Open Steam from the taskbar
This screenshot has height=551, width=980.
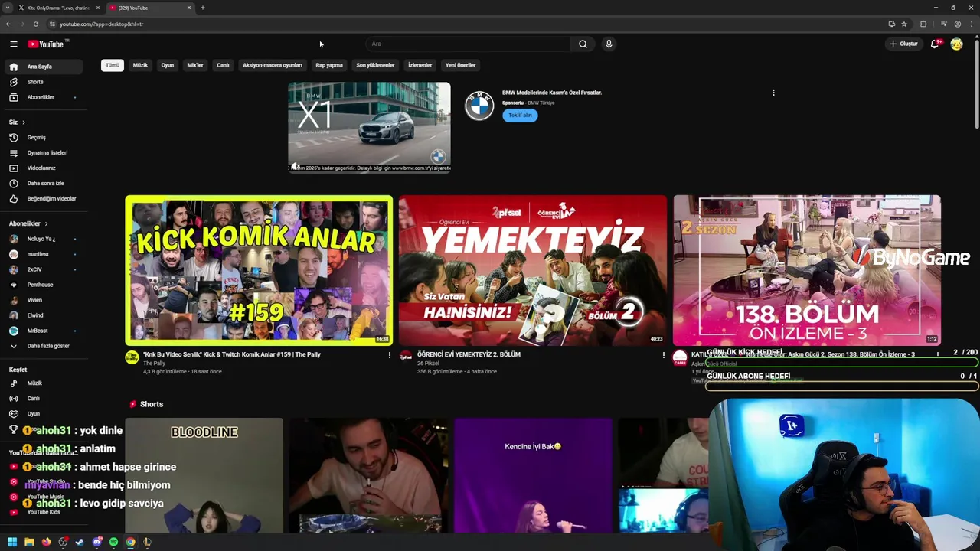[x=80, y=542]
